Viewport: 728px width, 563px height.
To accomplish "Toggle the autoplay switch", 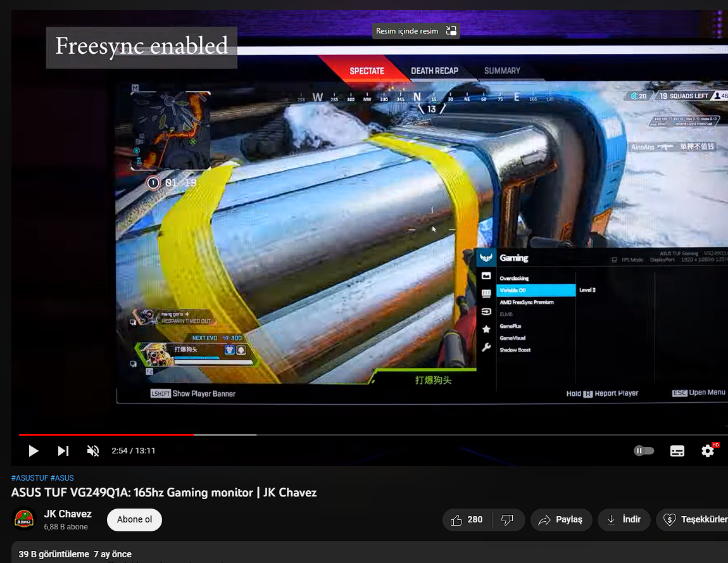I will [x=644, y=450].
